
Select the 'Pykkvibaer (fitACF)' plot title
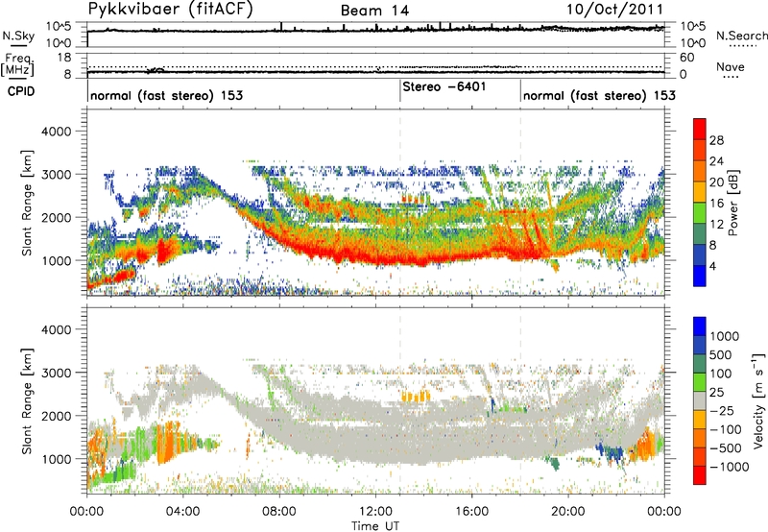(x=171, y=10)
